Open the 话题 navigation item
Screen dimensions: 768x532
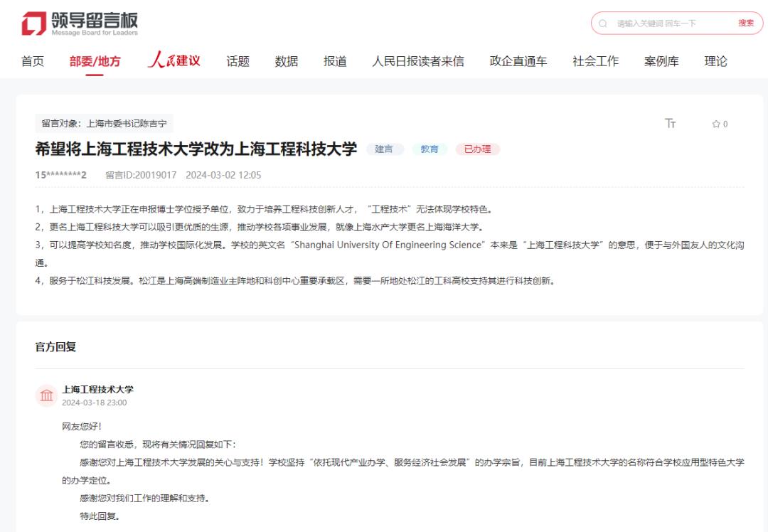click(x=238, y=61)
